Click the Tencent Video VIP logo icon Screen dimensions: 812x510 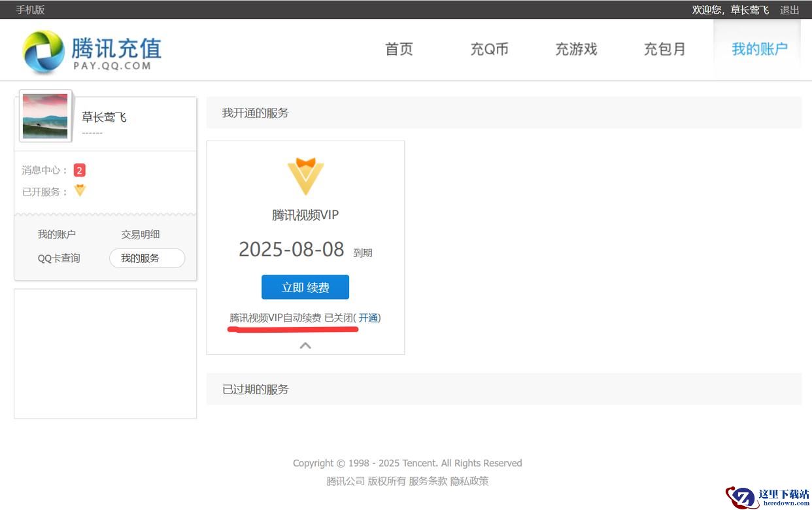point(305,176)
